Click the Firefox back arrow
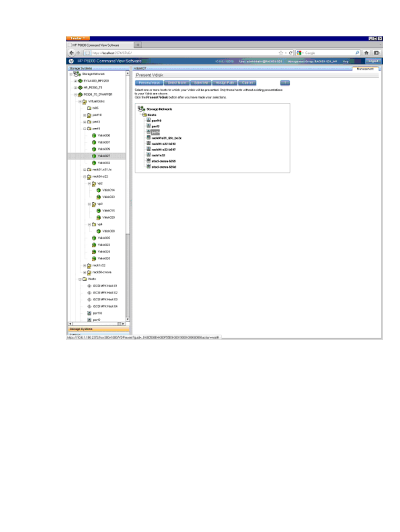 click(71, 53)
